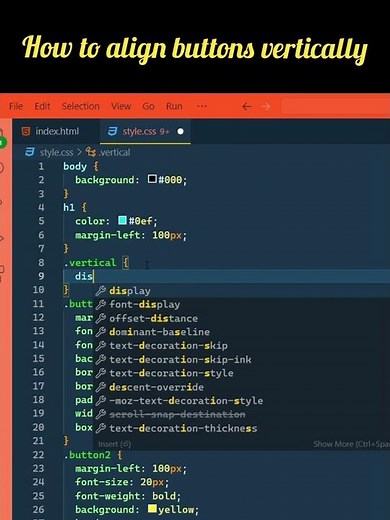Click the h1 selector on line 4
The width and height of the screenshot is (390, 520).
click(x=69, y=207)
